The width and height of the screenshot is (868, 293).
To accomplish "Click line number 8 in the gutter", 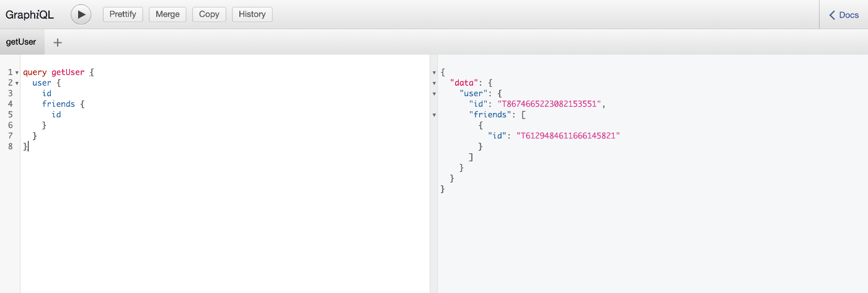I will pos(11,146).
